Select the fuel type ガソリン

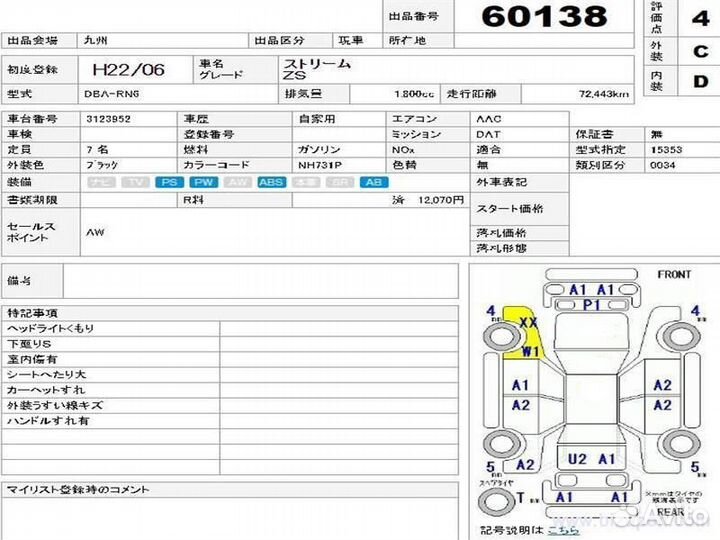[319, 150]
